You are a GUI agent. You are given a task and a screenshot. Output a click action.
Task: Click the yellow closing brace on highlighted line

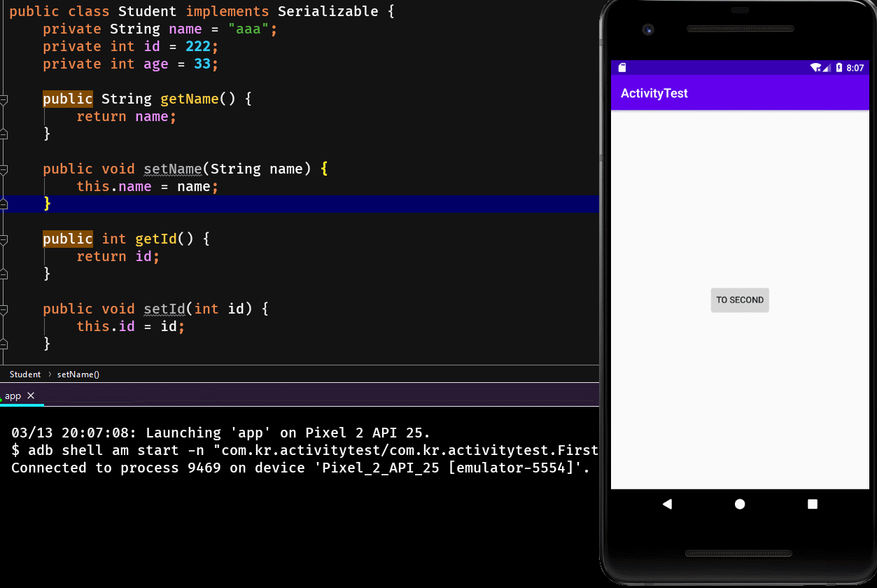(47, 204)
